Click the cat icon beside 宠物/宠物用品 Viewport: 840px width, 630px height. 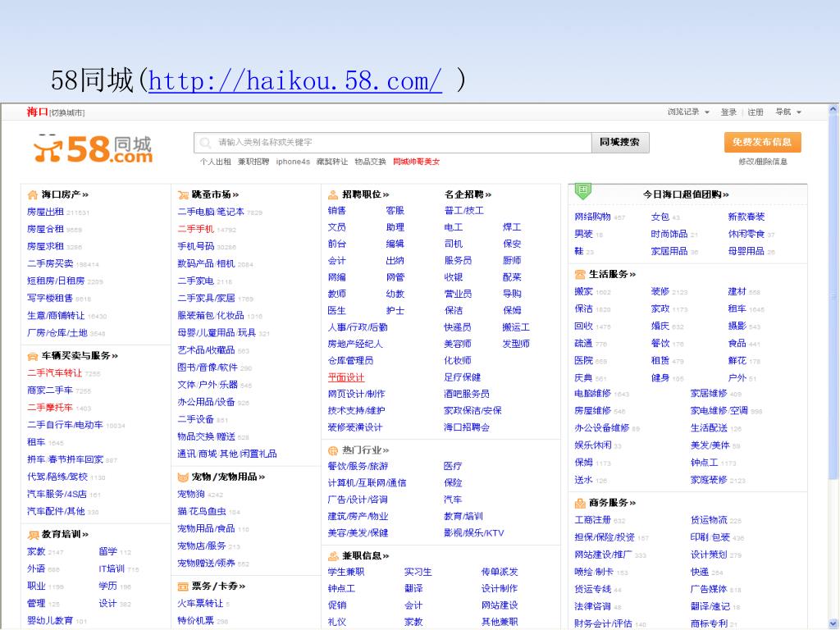tap(183, 477)
